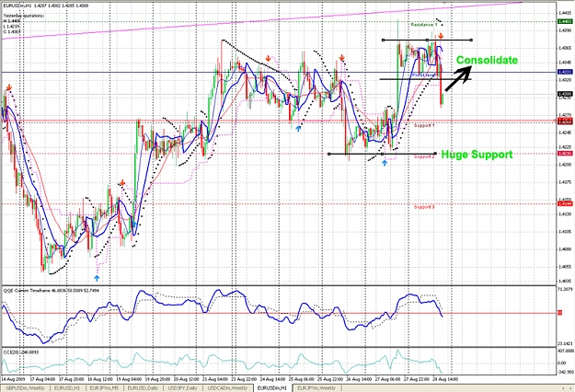Click the Consolidate text label
This screenshot has height=392, width=575.
(487, 60)
